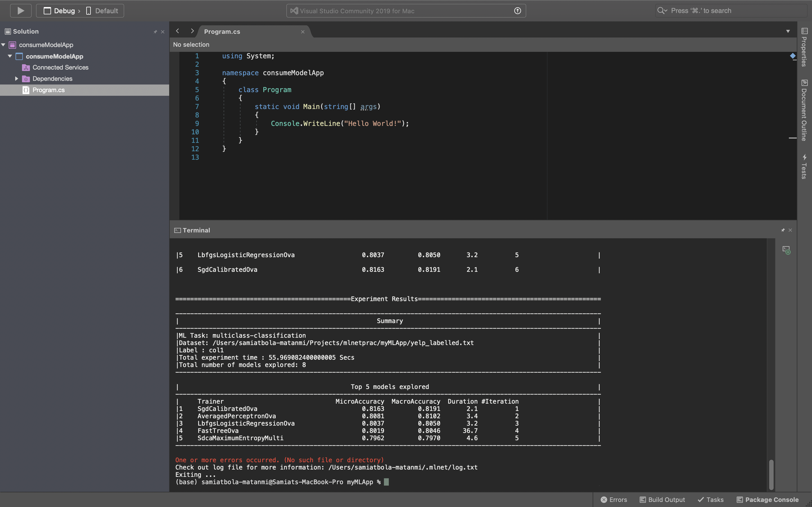812x507 pixels.
Task: Open the Tests side pad
Action: (804, 167)
